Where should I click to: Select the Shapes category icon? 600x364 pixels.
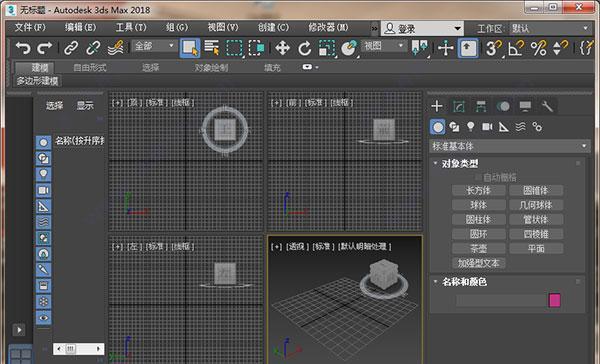point(454,127)
